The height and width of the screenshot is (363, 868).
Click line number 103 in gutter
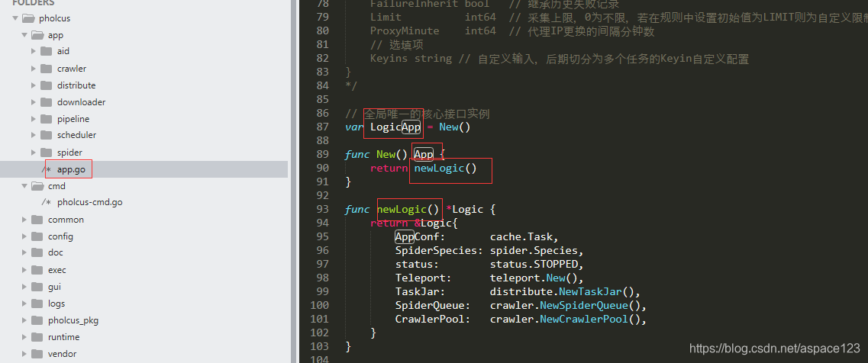point(319,346)
